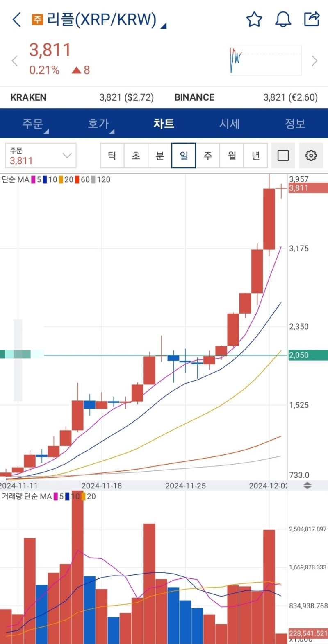Open the 호가 tab
This screenshot has height=644, width=328.
tap(98, 123)
